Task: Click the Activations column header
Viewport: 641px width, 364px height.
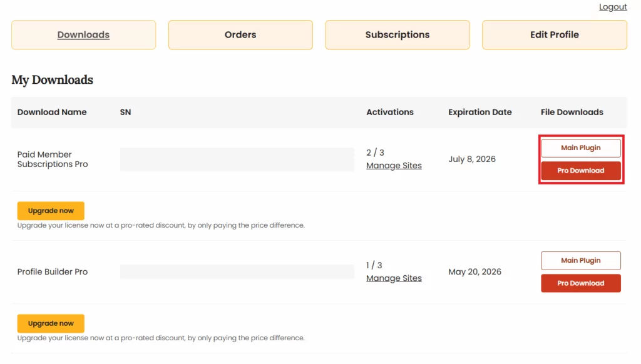Action: coord(389,113)
